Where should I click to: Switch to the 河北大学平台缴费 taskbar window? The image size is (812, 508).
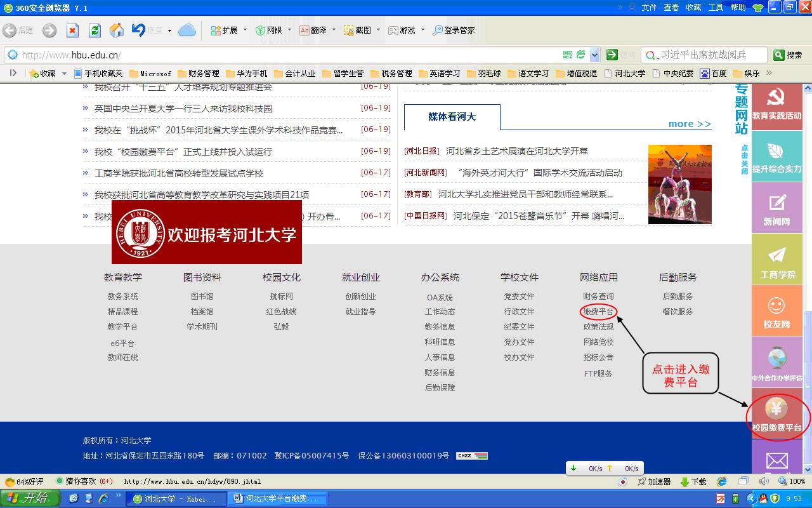pyautogui.click(x=278, y=498)
